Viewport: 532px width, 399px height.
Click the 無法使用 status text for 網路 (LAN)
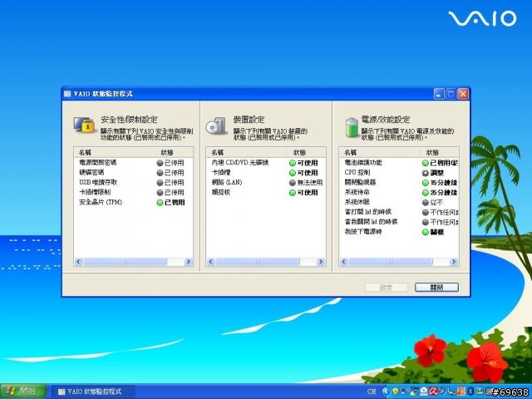coord(310,183)
